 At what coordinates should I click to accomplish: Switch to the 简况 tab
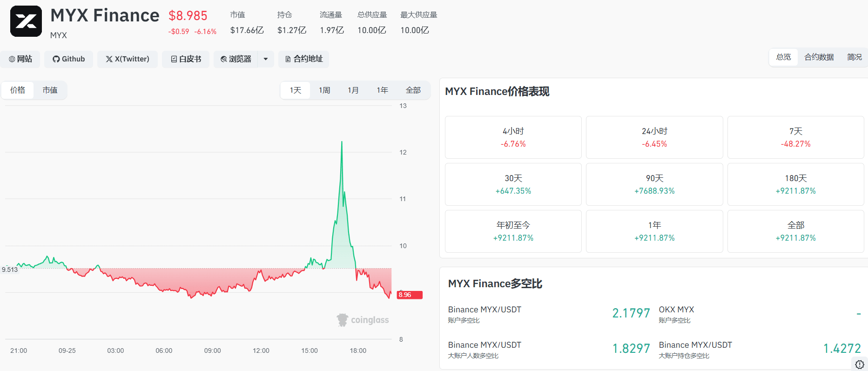pos(854,57)
